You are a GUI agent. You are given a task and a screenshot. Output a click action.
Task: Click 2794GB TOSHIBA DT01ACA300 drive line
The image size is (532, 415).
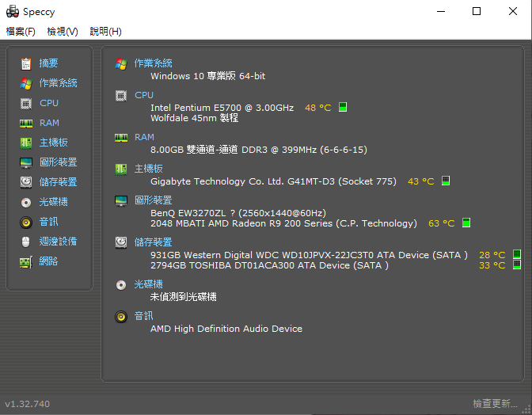tap(269, 265)
